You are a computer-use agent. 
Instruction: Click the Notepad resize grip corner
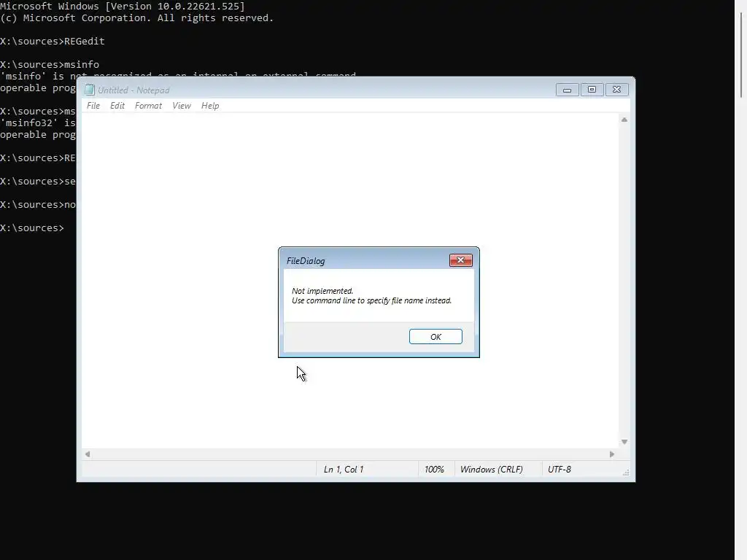point(625,472)
